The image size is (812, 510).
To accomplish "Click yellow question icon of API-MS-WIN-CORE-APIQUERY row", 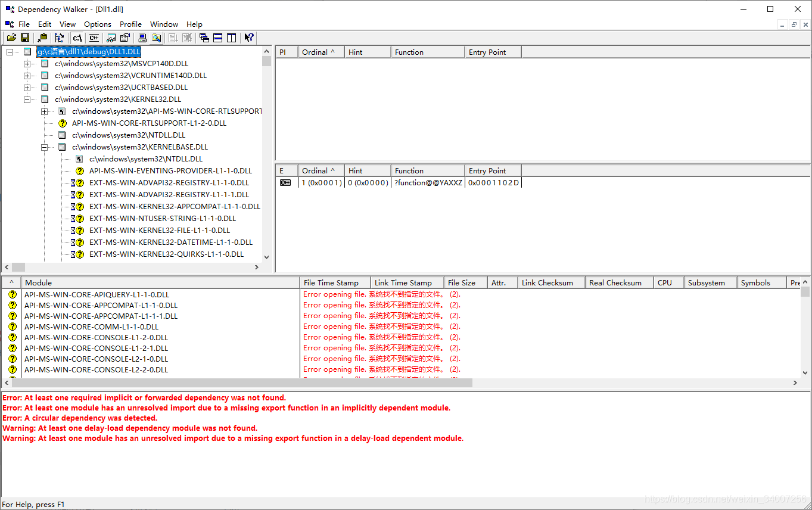I will pyautogui.click(x=12, y=294).
